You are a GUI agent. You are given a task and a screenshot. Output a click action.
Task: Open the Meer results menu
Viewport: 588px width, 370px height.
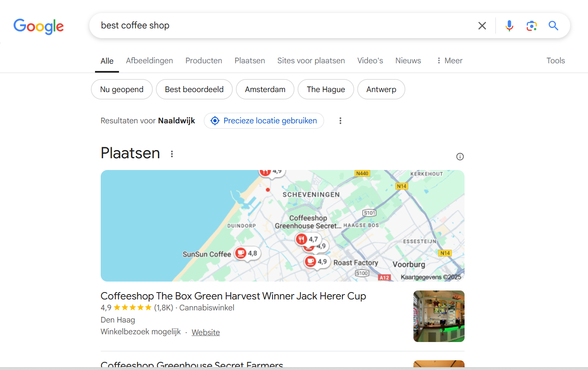pos(449,60)
